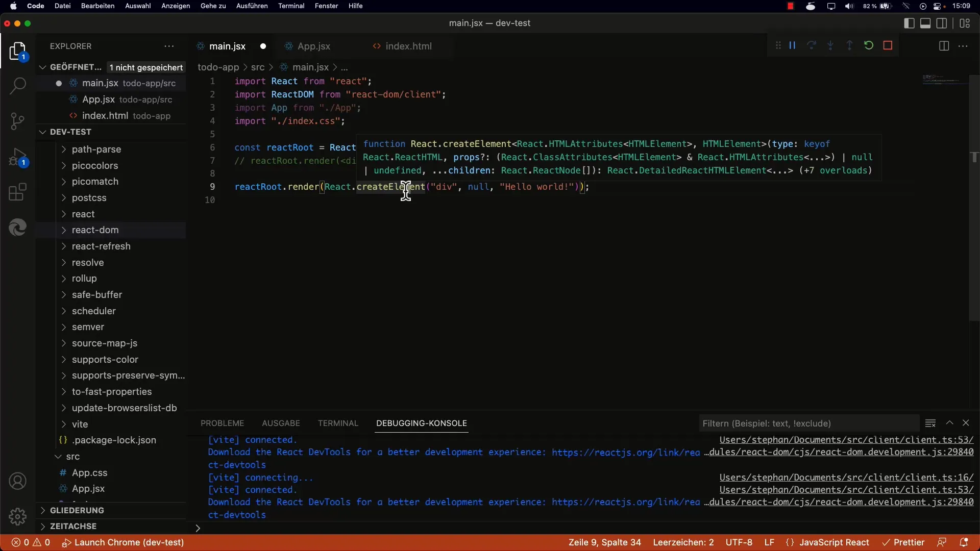This screenshot has width=980, height=551.
Task: Close the bottom panel
Action: pyautogui.click(x=966, y=423)
